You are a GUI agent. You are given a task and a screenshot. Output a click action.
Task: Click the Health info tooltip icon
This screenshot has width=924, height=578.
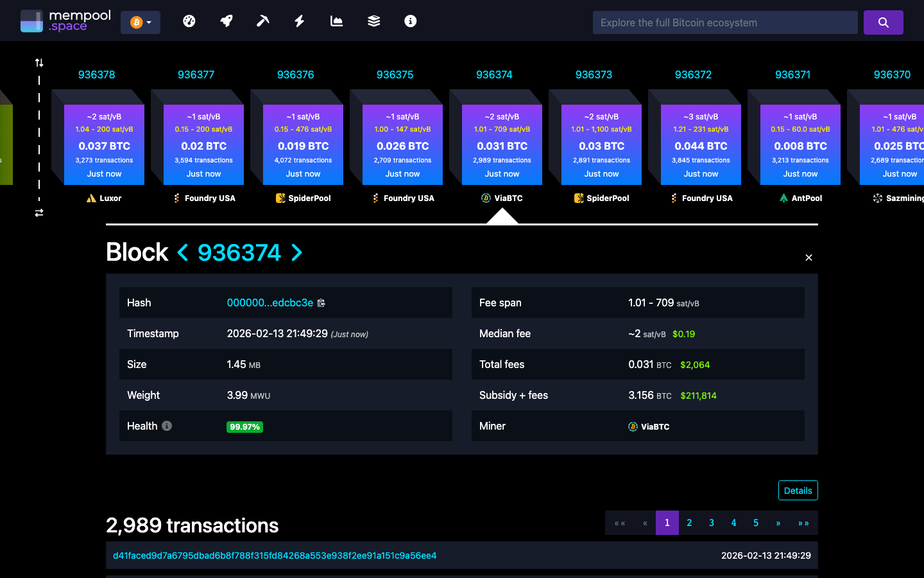point(167,426)
